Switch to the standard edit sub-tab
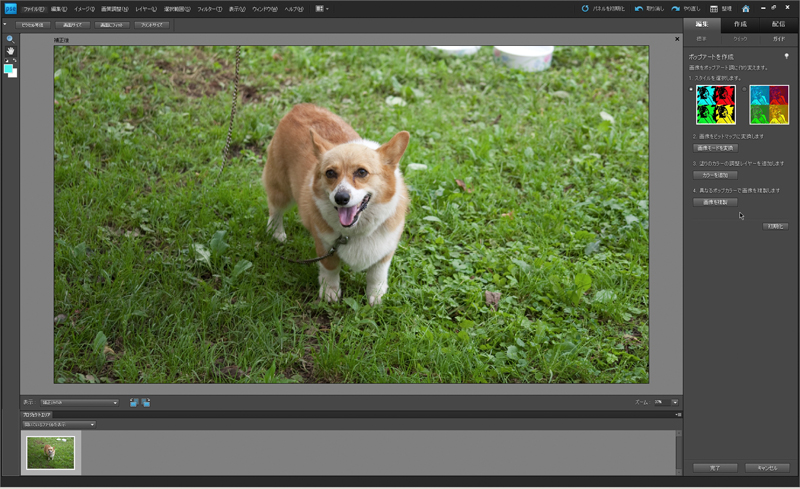800x489 pixels. [x=702, y=39]
